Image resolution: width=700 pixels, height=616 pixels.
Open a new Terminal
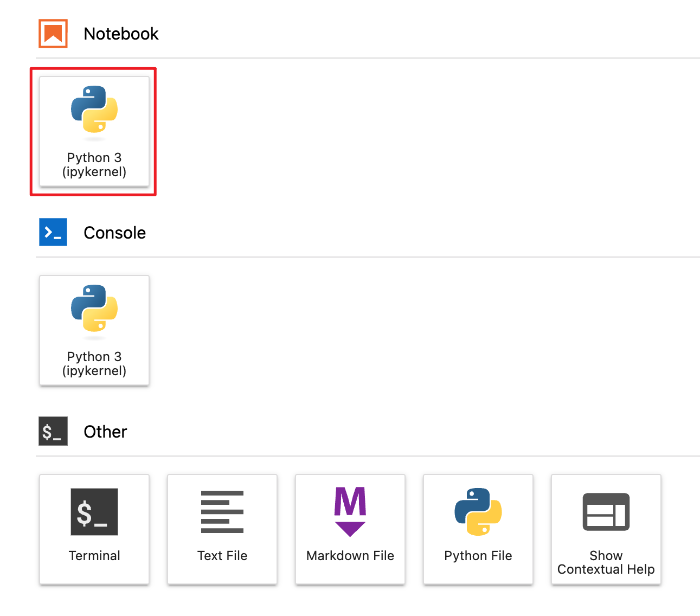[x=94, y=530]
